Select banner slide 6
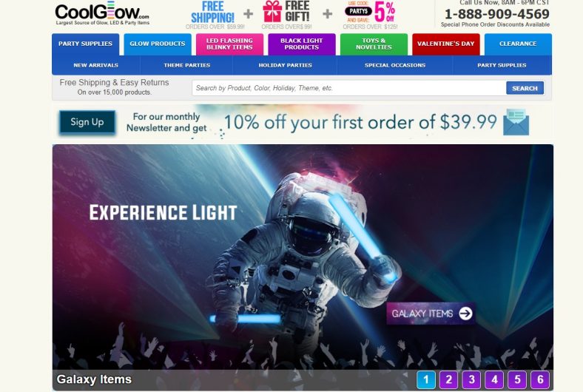Screen dimensions: 583x392 540,379
